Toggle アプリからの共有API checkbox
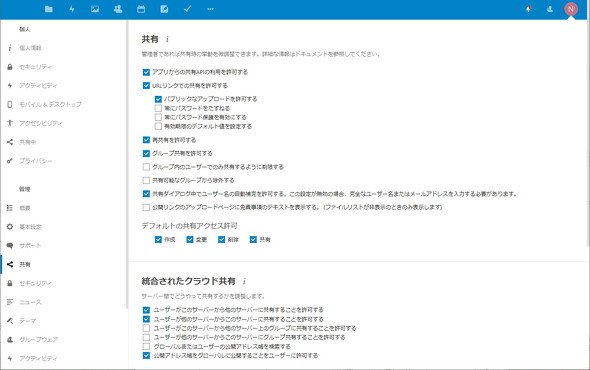 [x=146, y=72]
